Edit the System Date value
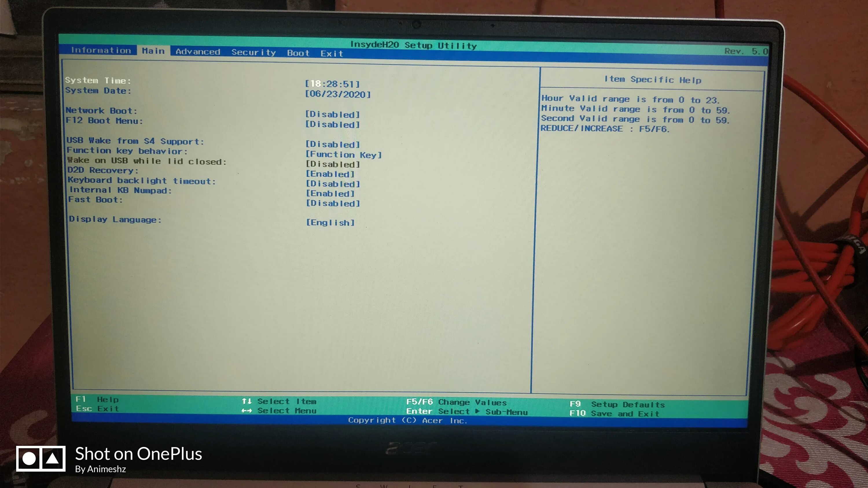Viewport: 868px width, 488px height. (x=338, y=94)
